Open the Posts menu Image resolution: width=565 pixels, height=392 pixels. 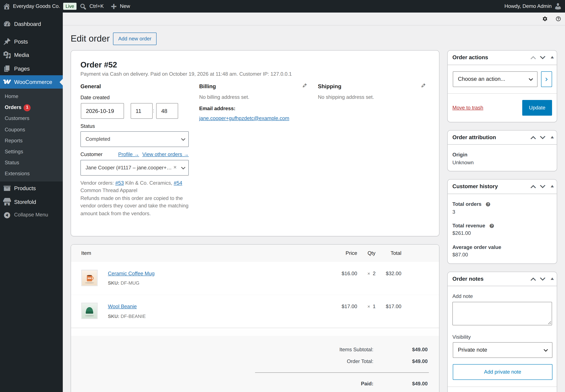click(x=31, y=42)
